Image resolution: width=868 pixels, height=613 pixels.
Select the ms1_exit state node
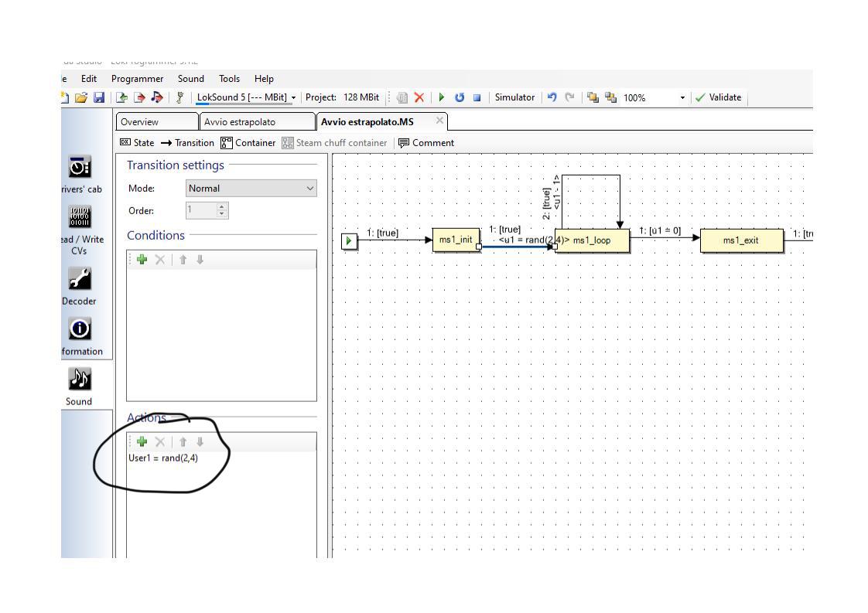pyautogui.click(x=740, y=240)
